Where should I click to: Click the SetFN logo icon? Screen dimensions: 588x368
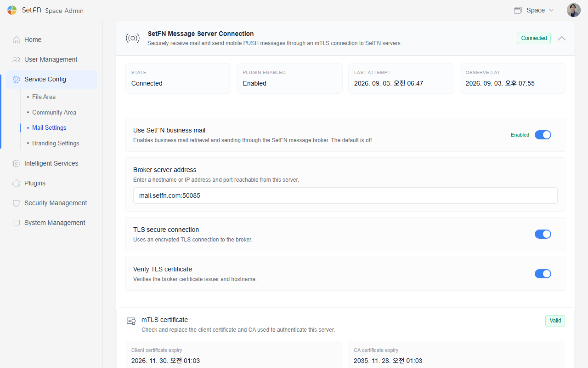pyautogui.click(x=12, y=10)
